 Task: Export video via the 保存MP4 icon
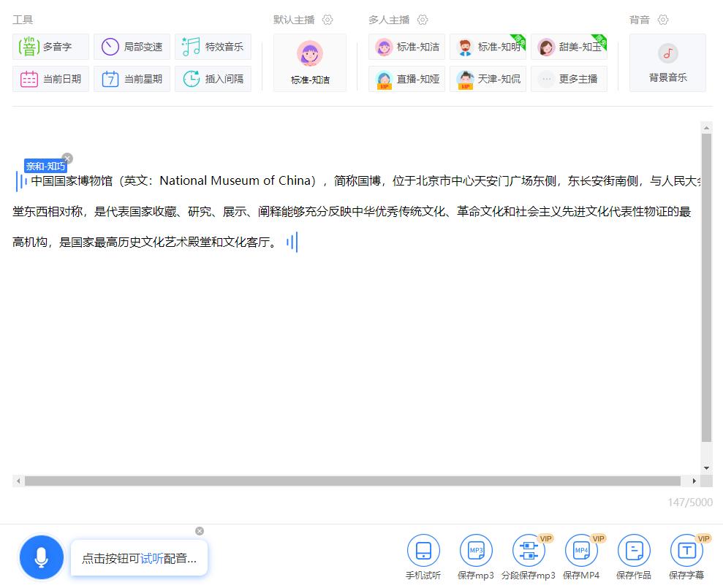580,555
